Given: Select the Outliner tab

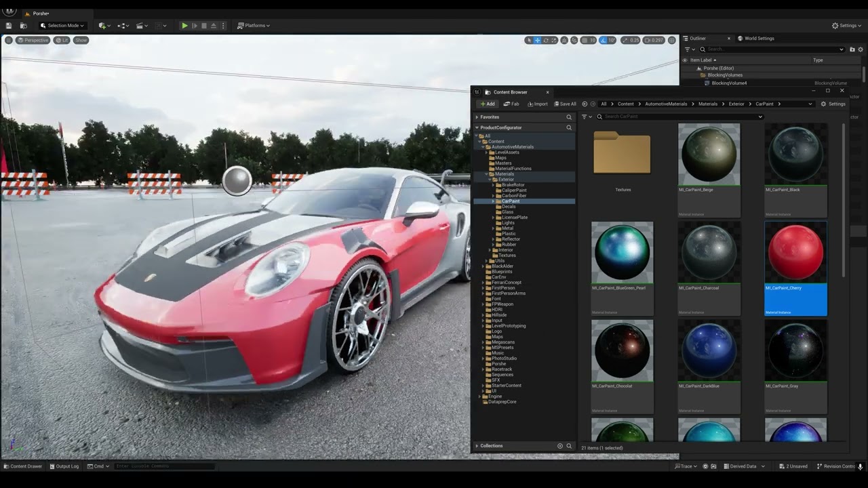Looking at the screenshot, I should coord(698,39).
